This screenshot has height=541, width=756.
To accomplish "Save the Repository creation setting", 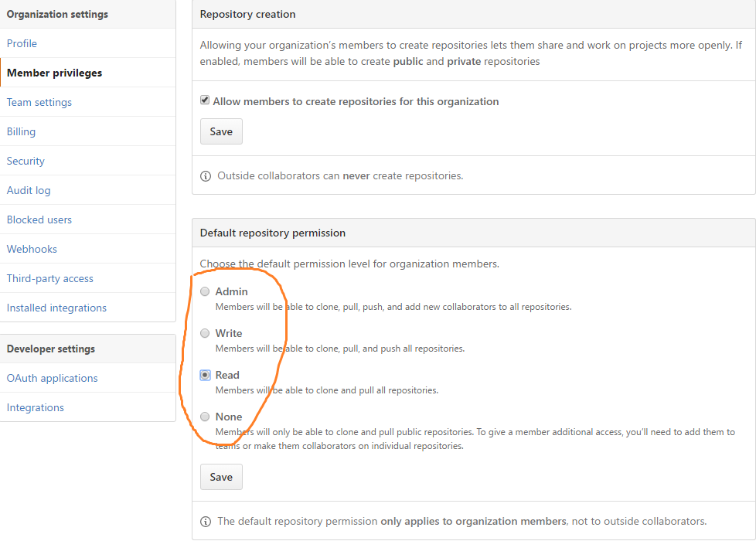I will [221, 131].
